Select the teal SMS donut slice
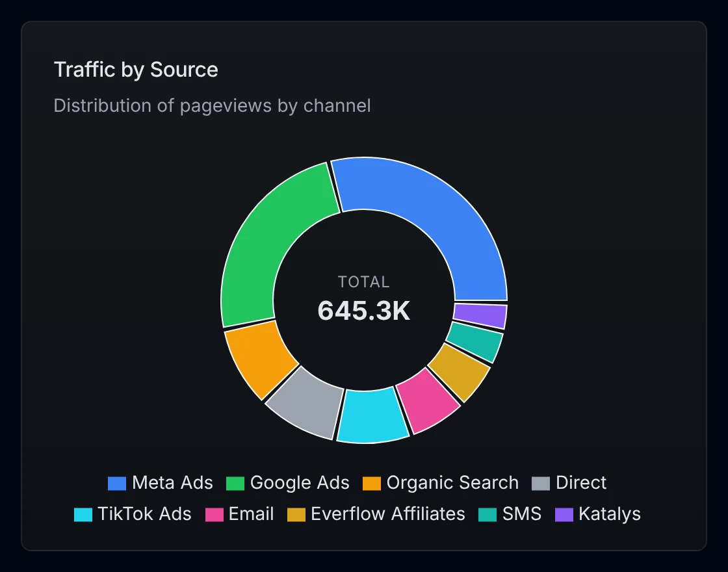This screenshot has height=572, width=728. pos(475,341)
